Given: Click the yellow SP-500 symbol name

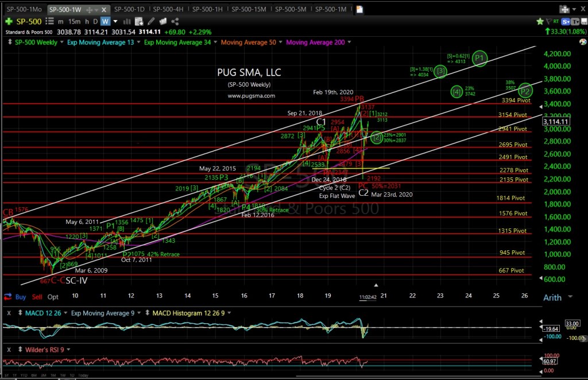Looking at the screenshot, I should (29, 21).
